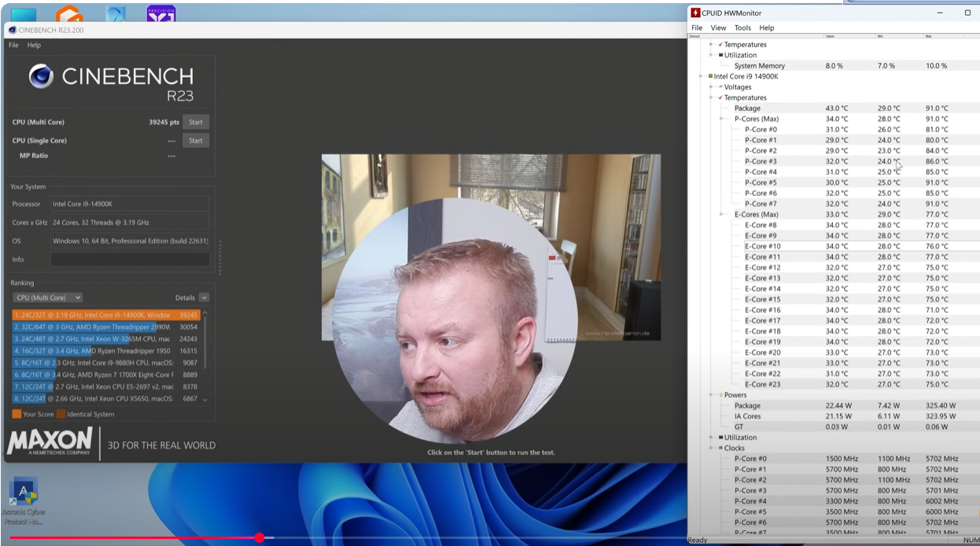
Task: Select ranking entry 3 Intel Xeon W-3265M
Action: coord(107,339)
